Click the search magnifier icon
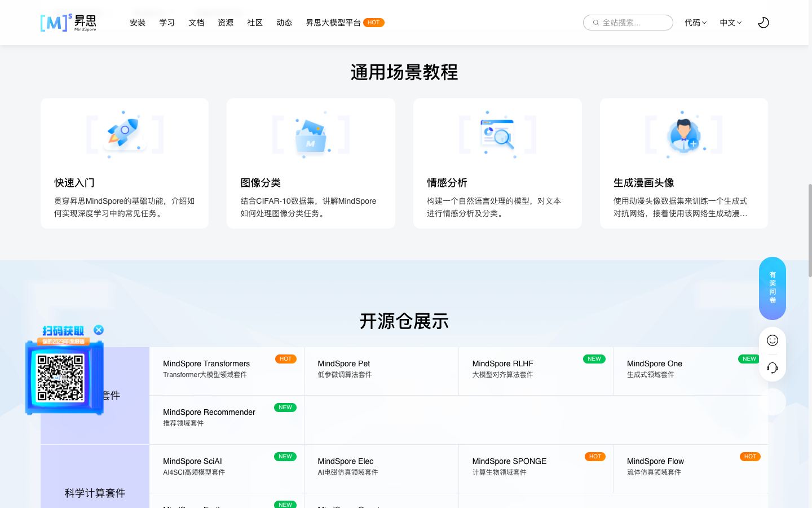Screen dimensions: 812x508 click(595, 23)
